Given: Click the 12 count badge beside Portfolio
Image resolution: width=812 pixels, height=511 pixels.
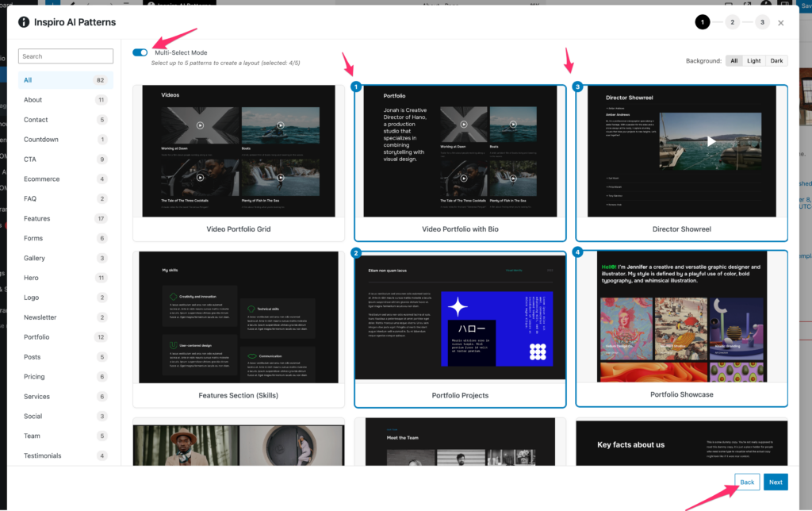Looking at the screenshot, I should (x=101, y=337).
